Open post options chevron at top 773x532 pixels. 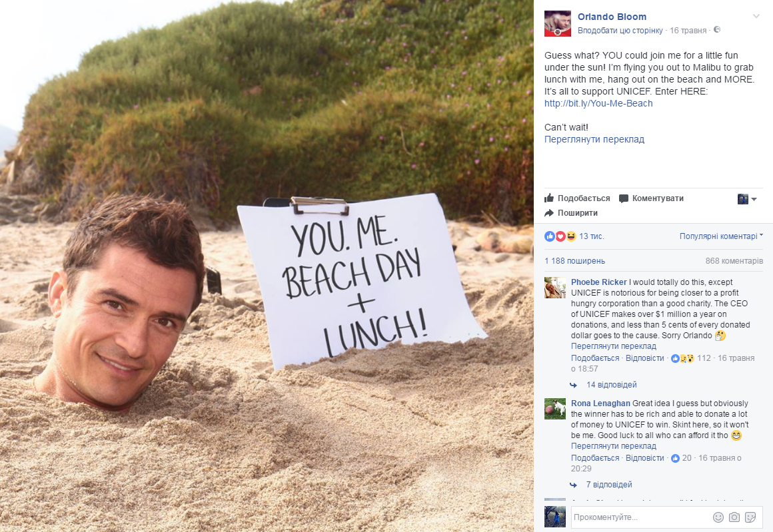[756, 16]
